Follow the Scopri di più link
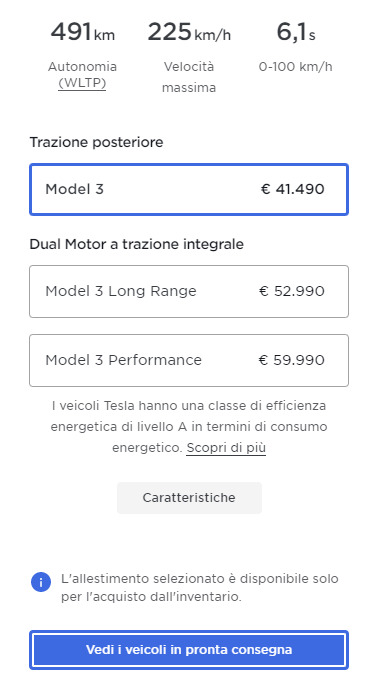 click(x=226, y=448)
